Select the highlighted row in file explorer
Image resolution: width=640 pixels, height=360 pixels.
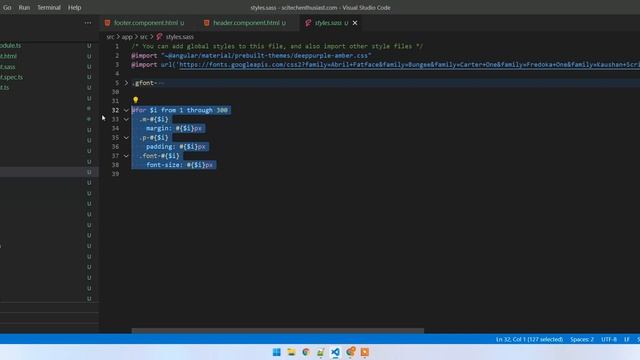tap(49, 172)
